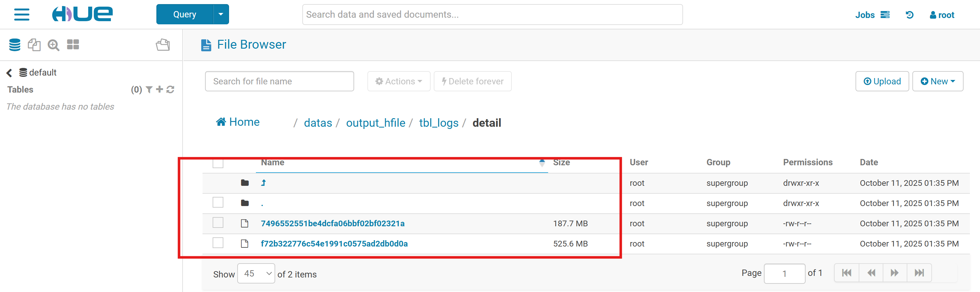Image resolution: width=980 pixels, height=292 pixels.
Task: Click the Upload button
Action: [x=882, y=81]
